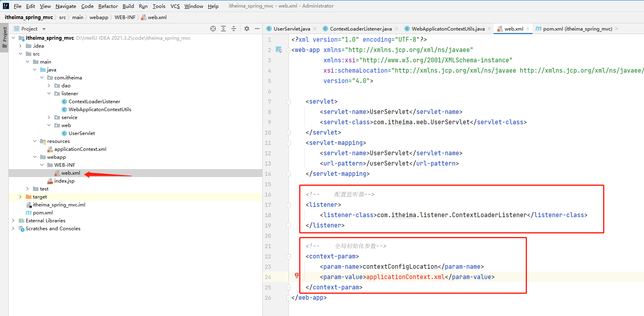This screenshot has width=644, height=316.
Task: Open the Project view dropdown
Action: coord(44,29)
